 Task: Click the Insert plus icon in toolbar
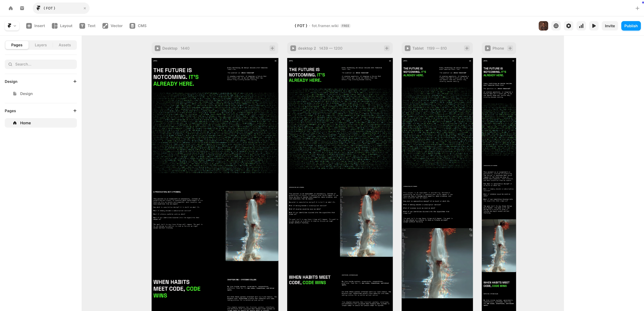point(29,26)
